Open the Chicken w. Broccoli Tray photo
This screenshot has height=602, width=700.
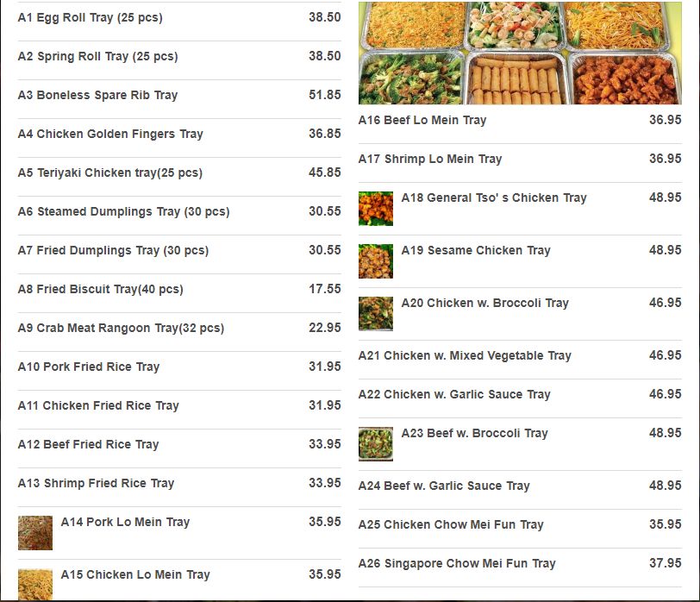(376, 314)
